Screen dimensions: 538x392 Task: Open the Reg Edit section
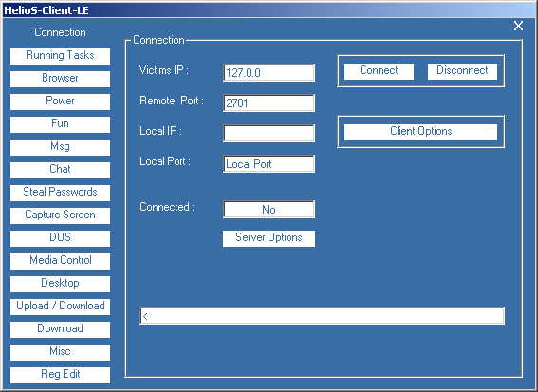pos(60,375)
